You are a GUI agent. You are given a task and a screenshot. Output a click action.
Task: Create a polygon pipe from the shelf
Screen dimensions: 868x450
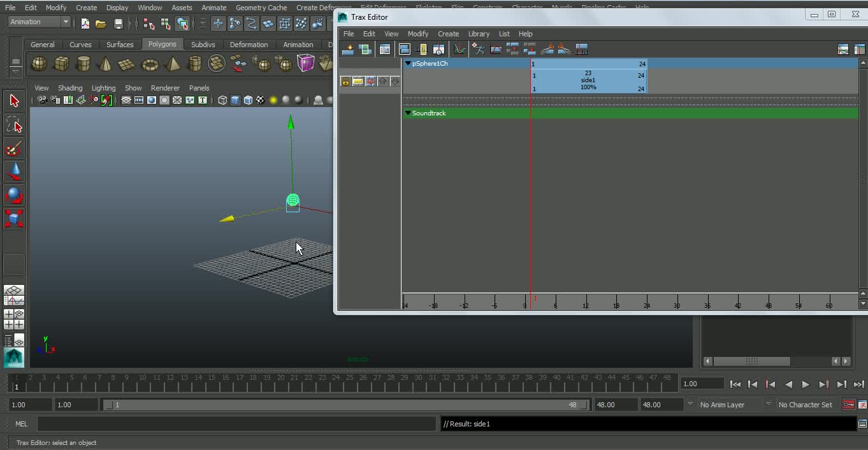click(195, 64)
